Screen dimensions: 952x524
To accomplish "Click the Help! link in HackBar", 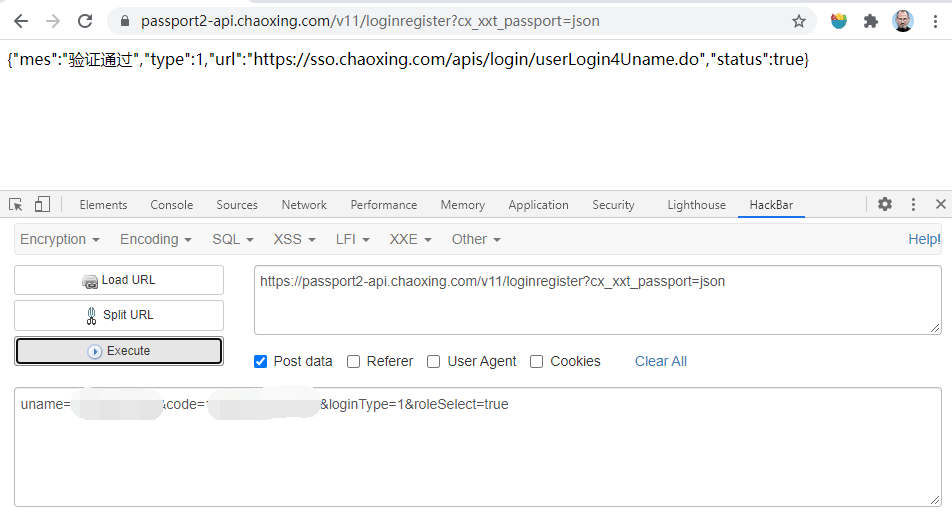I will tap(924, 239).
